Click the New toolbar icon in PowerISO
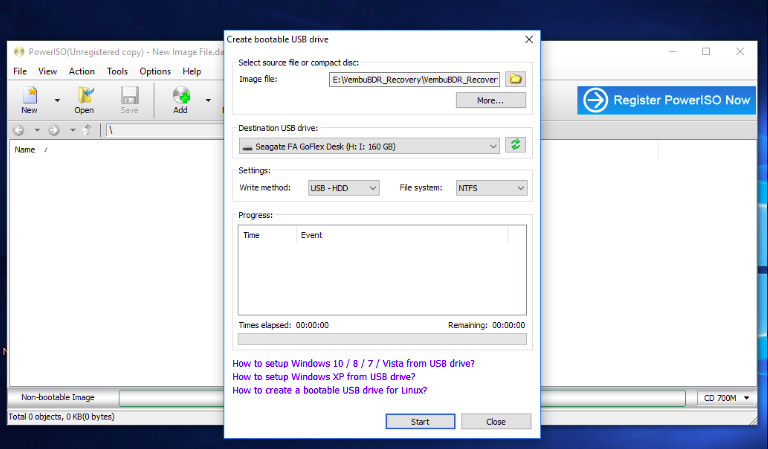 [x=29, y=100]
